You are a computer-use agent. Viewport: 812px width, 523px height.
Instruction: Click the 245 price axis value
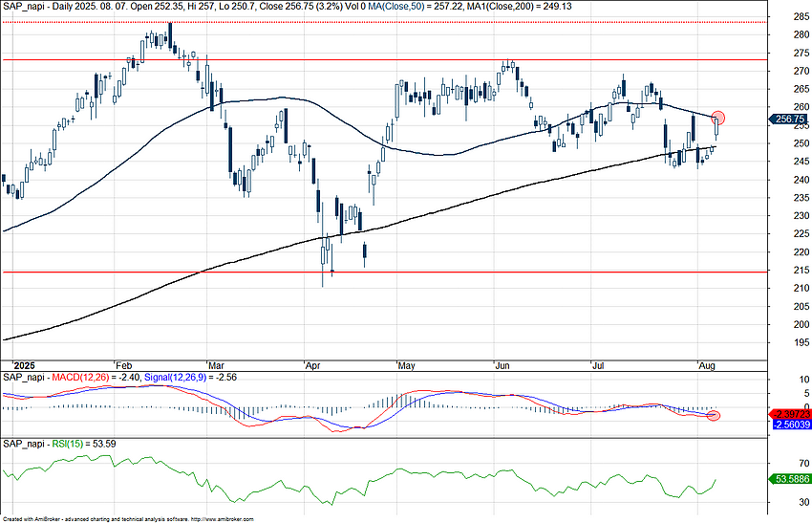(x=801, y=162)
